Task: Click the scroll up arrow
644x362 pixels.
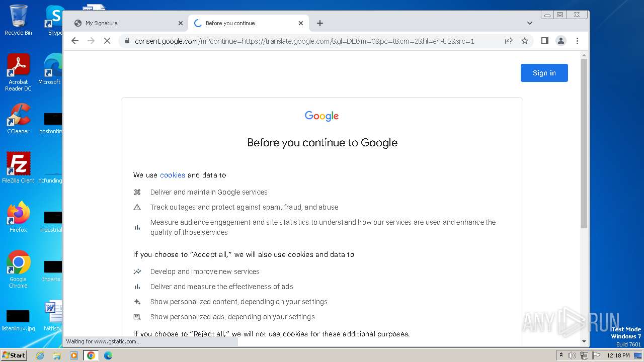Action: 584,55
